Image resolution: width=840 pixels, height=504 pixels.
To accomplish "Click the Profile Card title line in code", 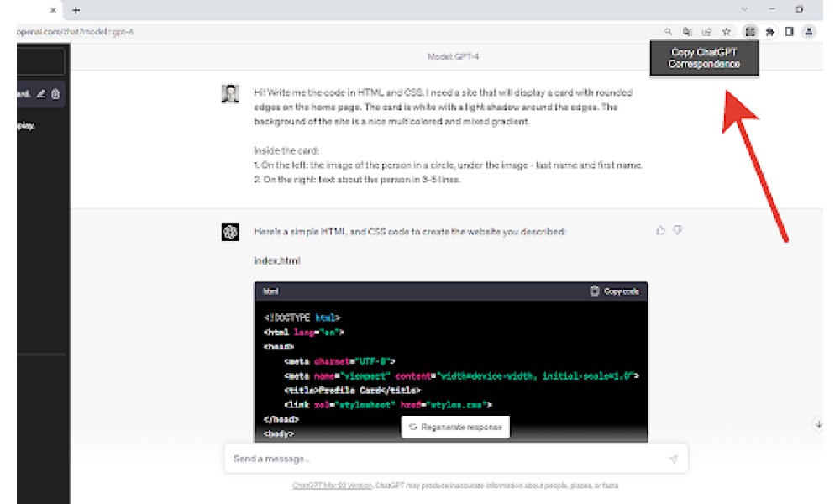I will [x=353, y=391].
